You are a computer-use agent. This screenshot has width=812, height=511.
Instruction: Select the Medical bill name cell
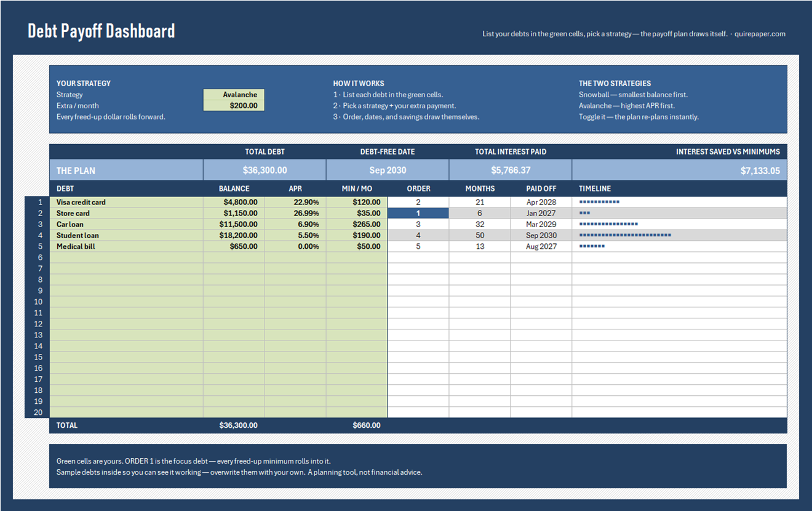coord(126,246)
